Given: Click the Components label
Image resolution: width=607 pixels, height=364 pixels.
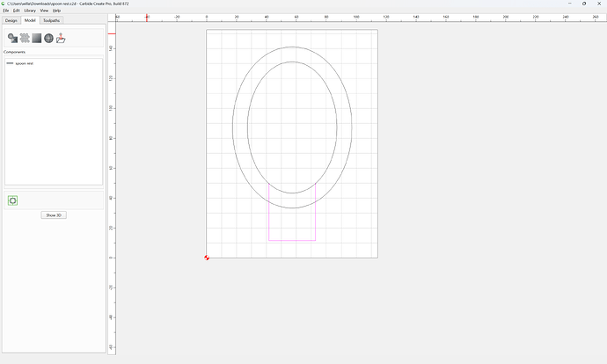Looking at the screenshot, I should point(14,52).
